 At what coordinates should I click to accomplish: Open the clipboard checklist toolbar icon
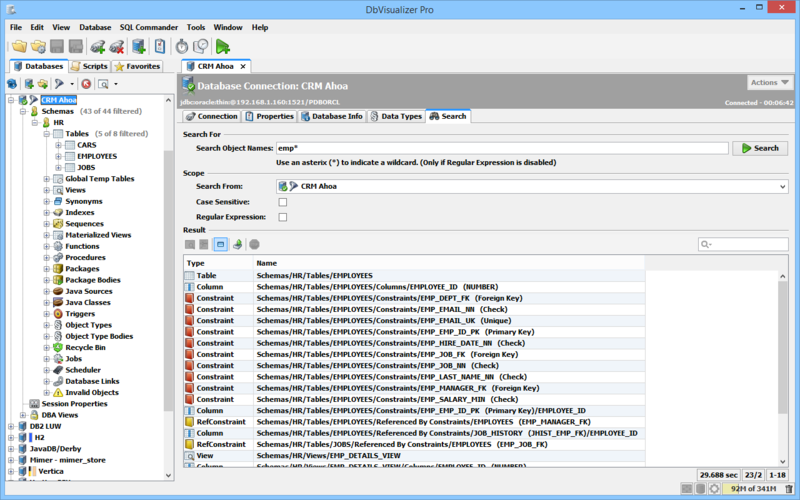[160, 46]
